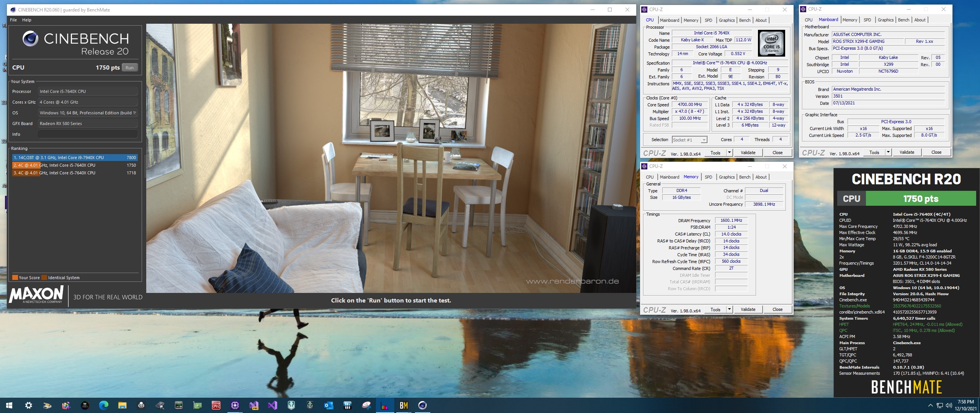980x413 pixels.
Task: Open Thermaltake round black taskbar icon
Action: (x=85, y=405)
